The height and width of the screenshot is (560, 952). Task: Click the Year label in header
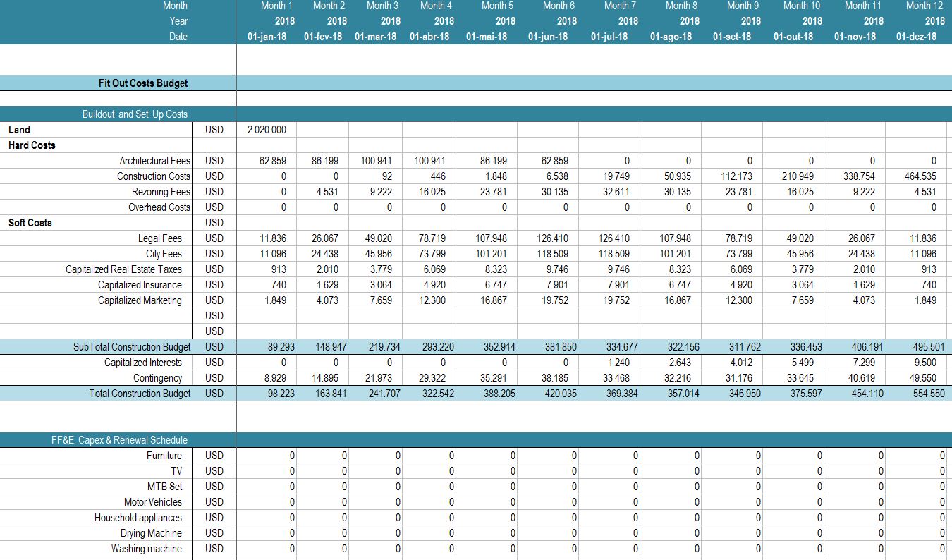coord(178,21)
